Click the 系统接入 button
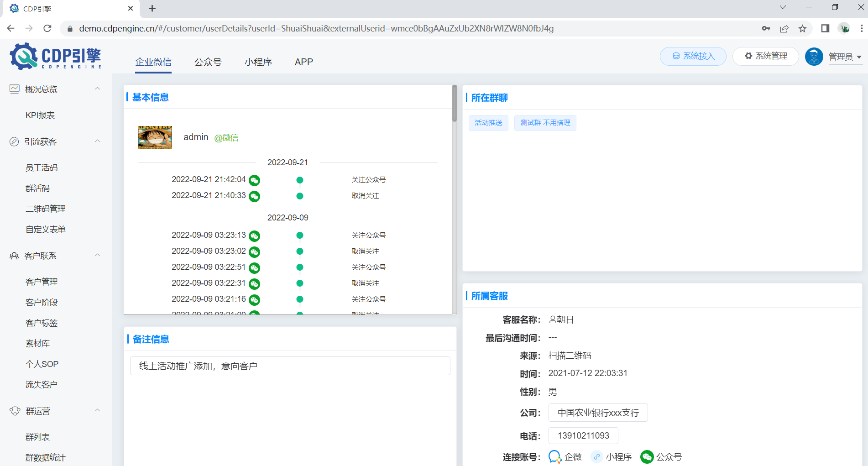 [693, 56]
